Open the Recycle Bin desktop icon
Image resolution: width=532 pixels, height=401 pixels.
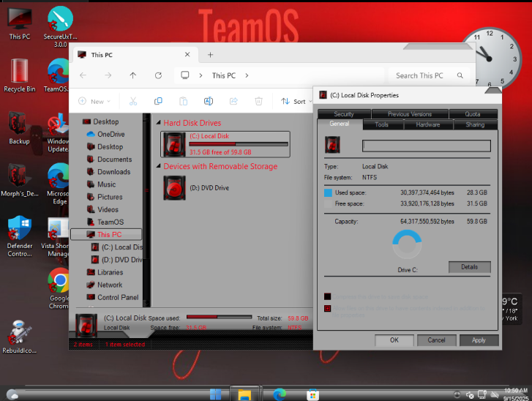pyautogui.click(x=19, y=75)
